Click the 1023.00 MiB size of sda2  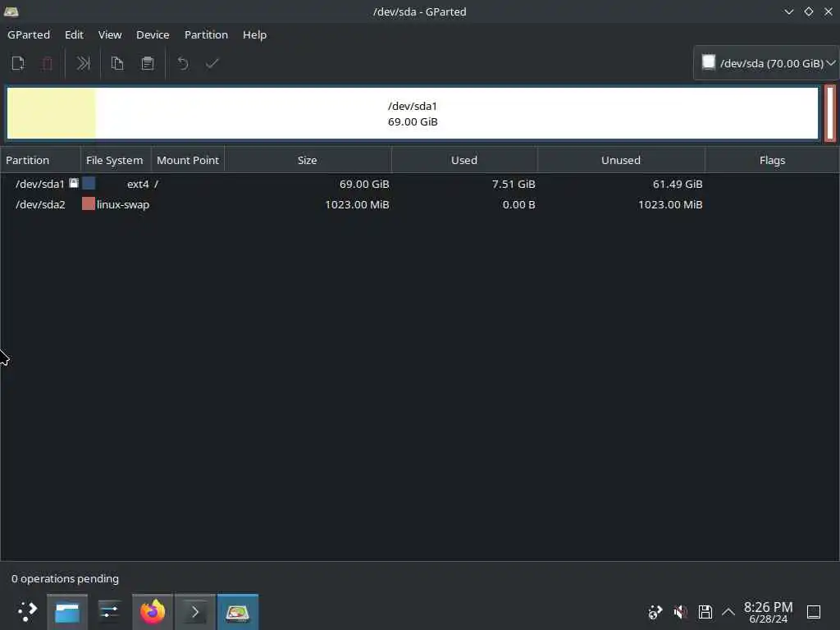357,204
